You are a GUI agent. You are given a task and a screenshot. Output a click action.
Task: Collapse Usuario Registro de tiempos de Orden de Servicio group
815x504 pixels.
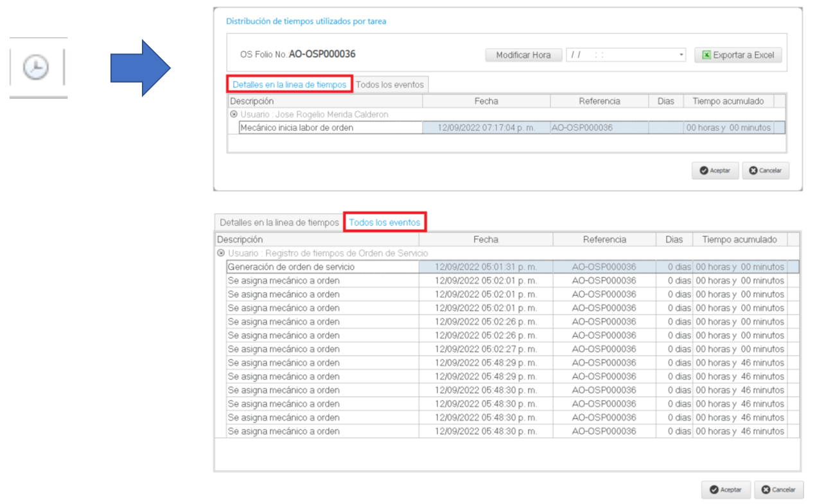pyautogui.click(x=221, y=253)
